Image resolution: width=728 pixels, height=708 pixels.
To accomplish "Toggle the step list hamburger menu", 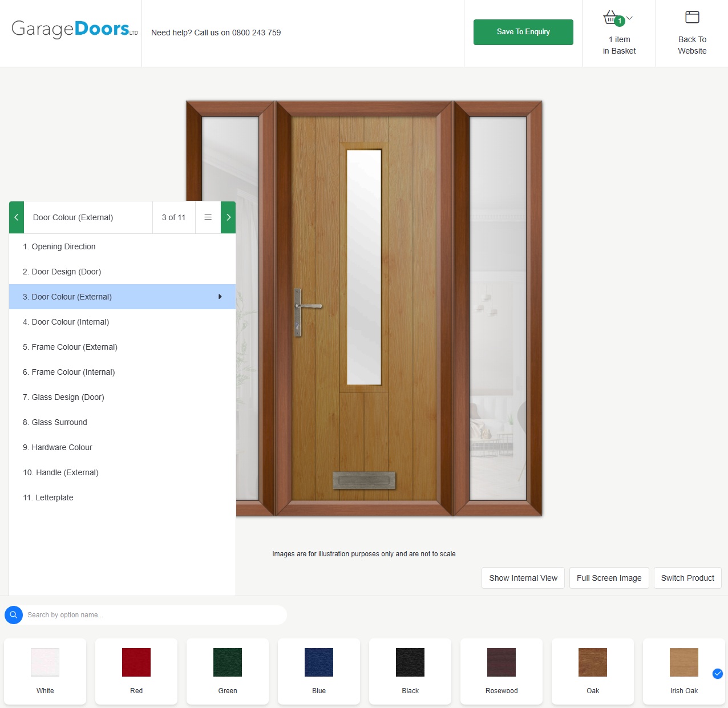I will click(208, 217).
